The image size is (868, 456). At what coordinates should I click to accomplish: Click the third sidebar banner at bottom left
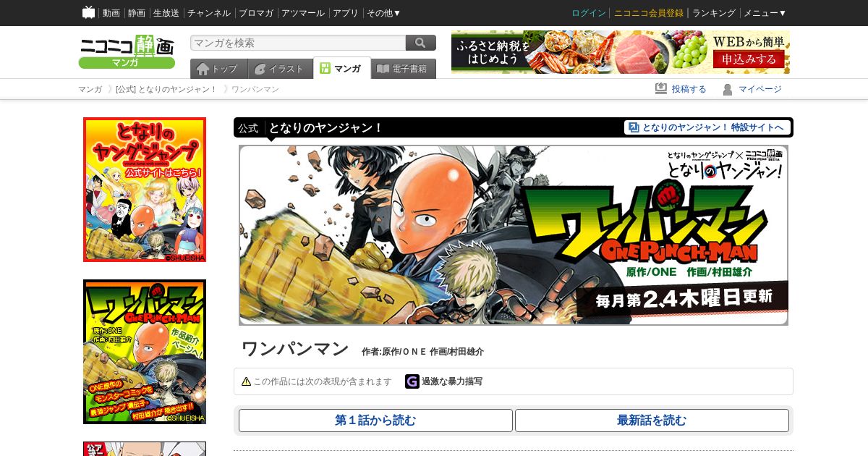point(145,449)
